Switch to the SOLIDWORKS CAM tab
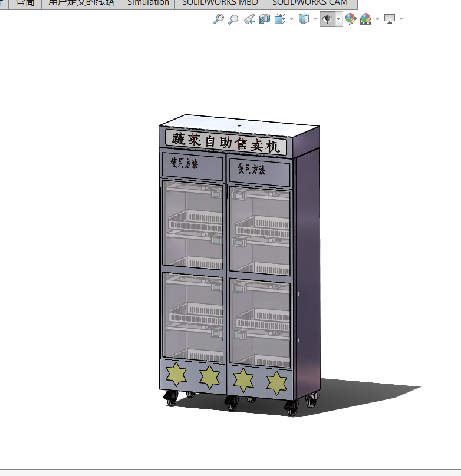 311,3
